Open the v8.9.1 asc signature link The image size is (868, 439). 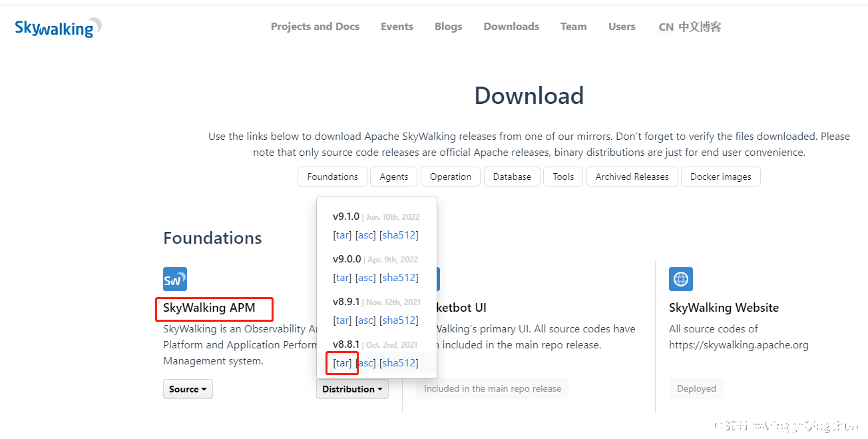pos(365,320)
